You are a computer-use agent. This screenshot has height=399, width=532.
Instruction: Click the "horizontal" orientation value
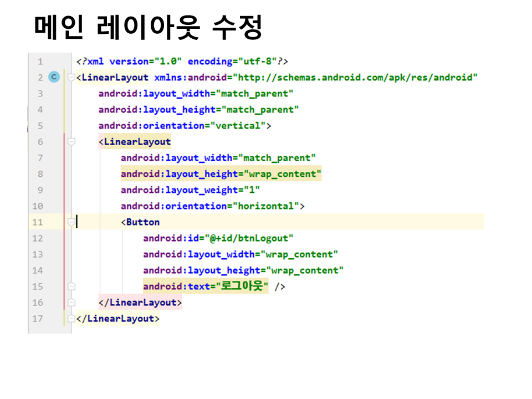tap(268, 206)
